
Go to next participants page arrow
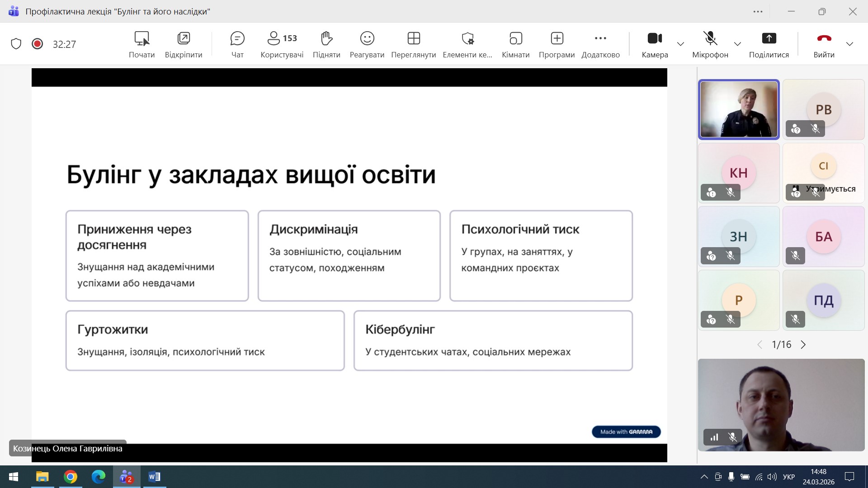(803, 345)
